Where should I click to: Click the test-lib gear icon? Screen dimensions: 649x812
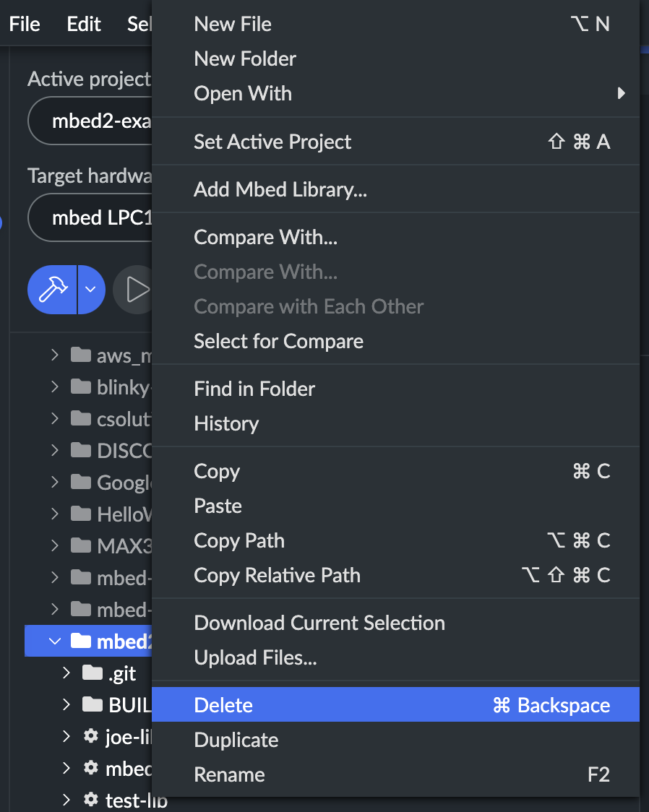click(91, 799)
